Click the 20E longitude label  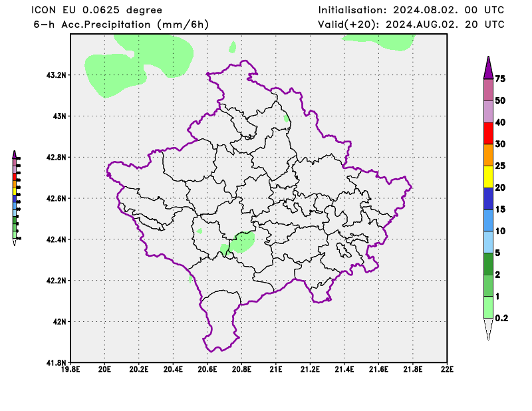pos(104,369)
